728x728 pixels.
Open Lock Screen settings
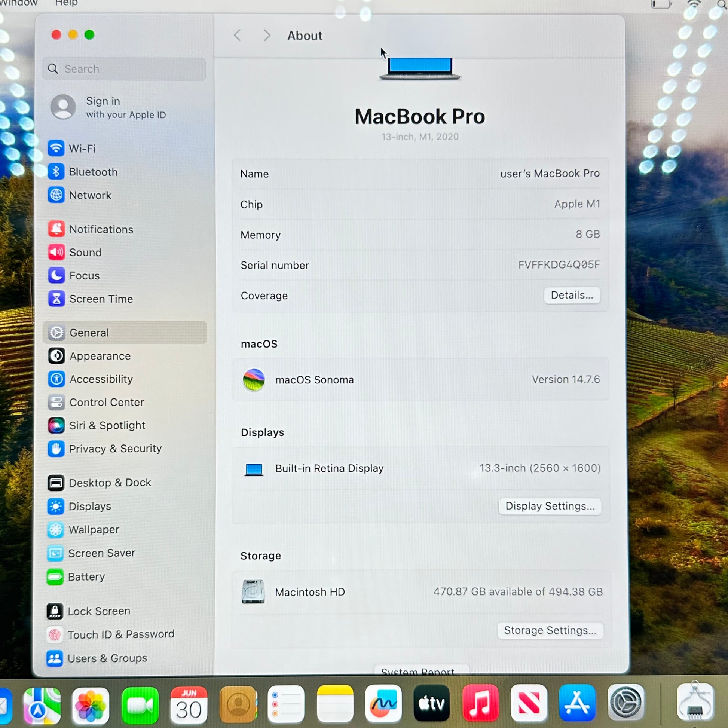pos(89,611)
